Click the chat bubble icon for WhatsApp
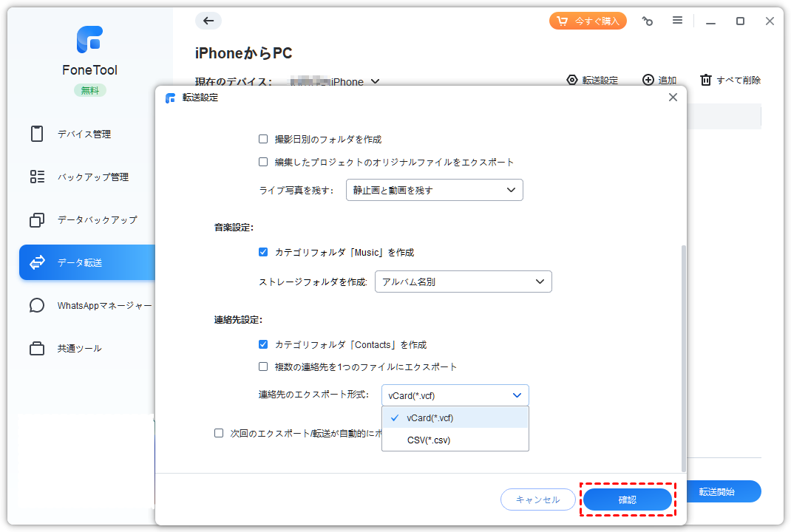 [x=37, y=306]
